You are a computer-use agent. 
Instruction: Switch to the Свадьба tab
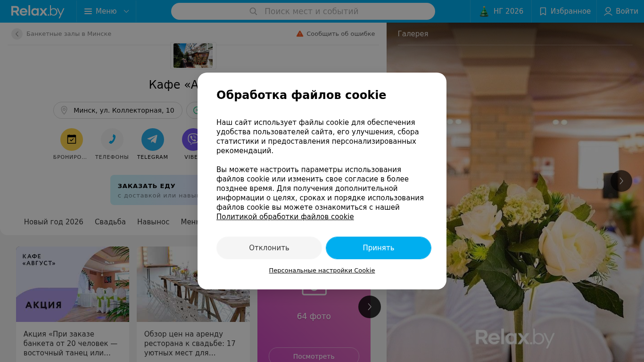click(110, 222)
